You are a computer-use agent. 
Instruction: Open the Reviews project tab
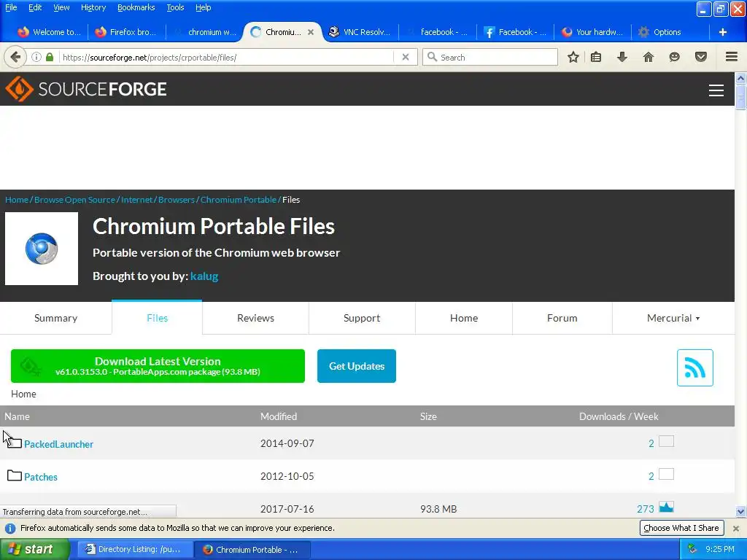click(x=255, y=318)
